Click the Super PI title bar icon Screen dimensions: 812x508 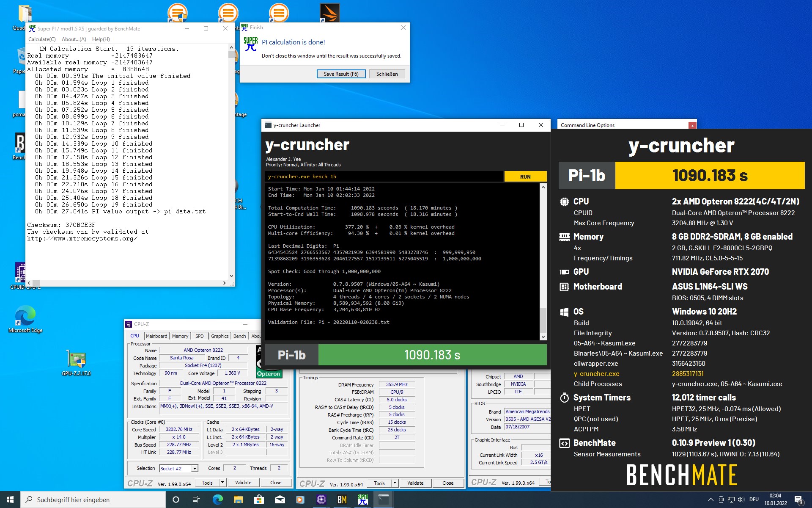tap(32, 28)
